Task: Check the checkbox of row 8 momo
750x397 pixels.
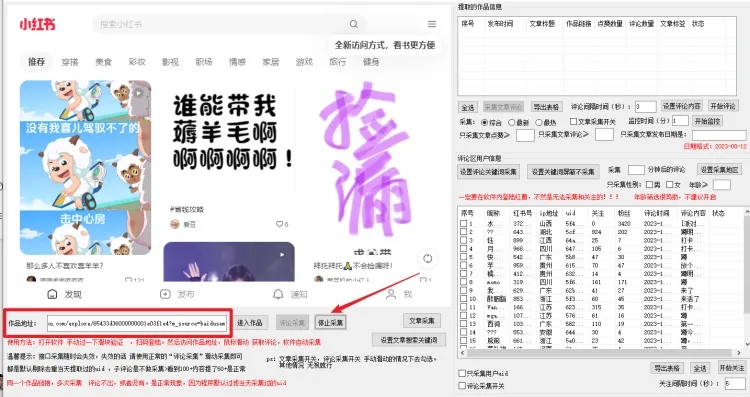Action: point(463,282)
